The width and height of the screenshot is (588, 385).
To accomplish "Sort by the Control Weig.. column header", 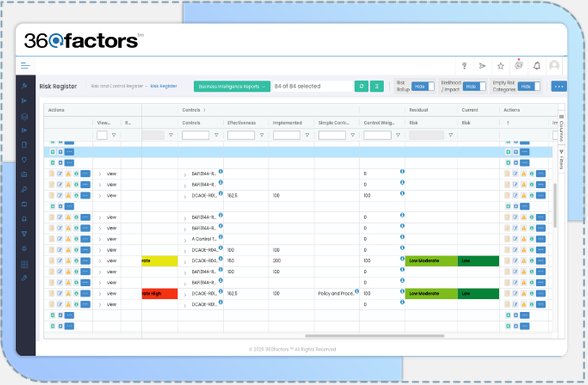I will (379, 123).
